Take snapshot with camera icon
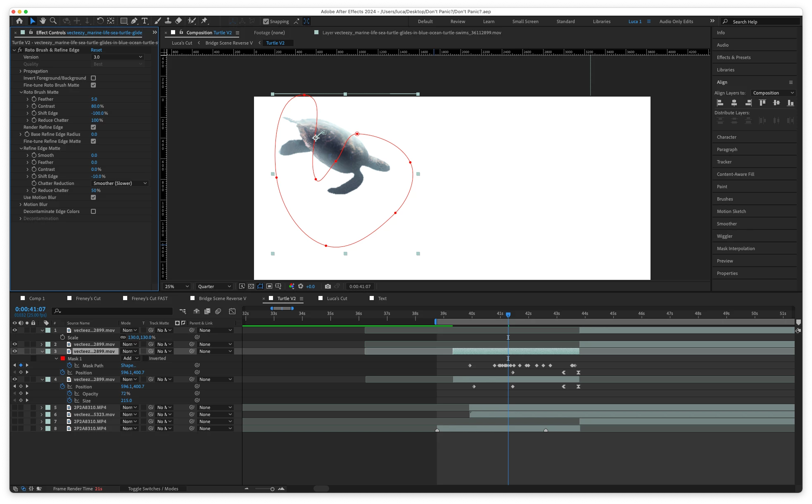The image size is (812, 504). [x=328, y=286]
